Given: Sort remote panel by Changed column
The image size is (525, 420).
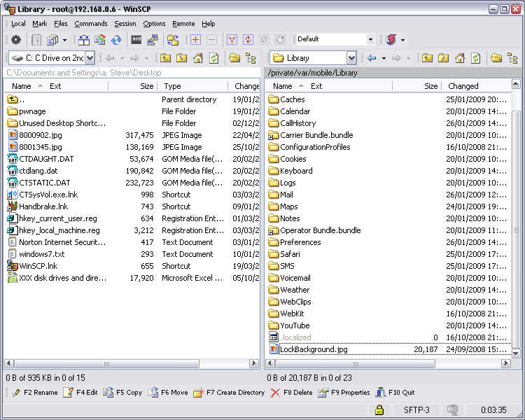Looking at the screenshot, I should click(x=477, y=86).
